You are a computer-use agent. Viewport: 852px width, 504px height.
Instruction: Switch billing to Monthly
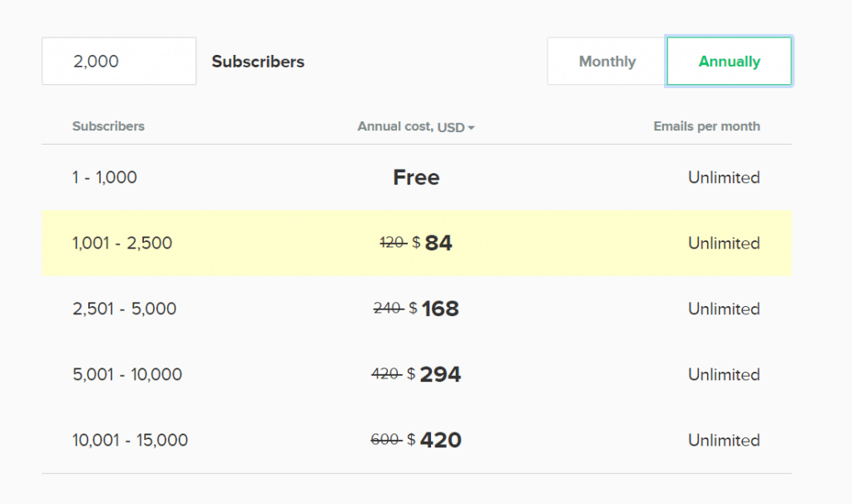point(607,61)
